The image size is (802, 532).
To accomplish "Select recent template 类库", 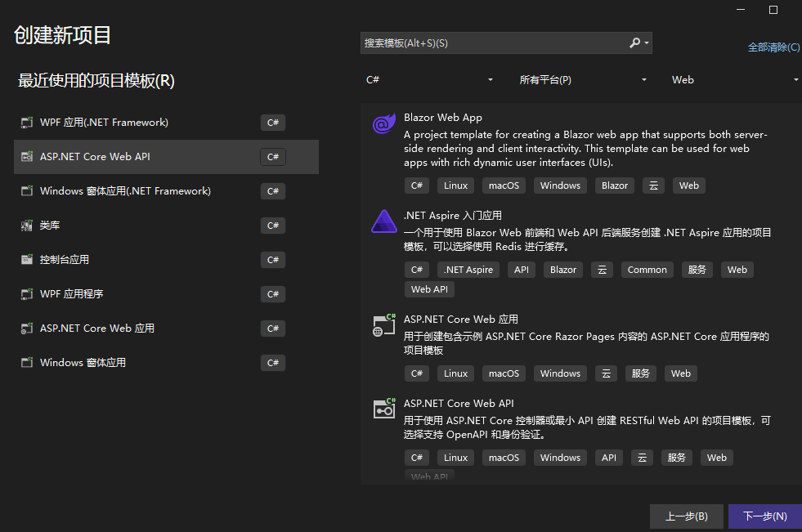I will (166, 226).
